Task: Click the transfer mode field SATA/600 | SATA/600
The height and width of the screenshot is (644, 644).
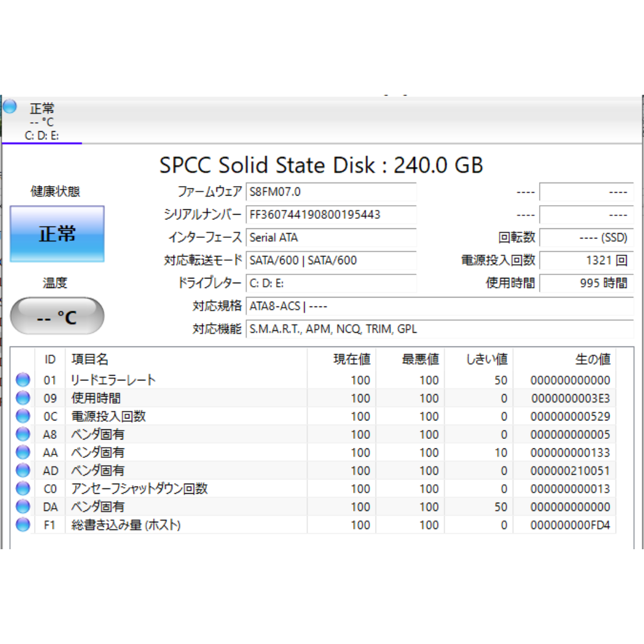Action: (331, 261)
